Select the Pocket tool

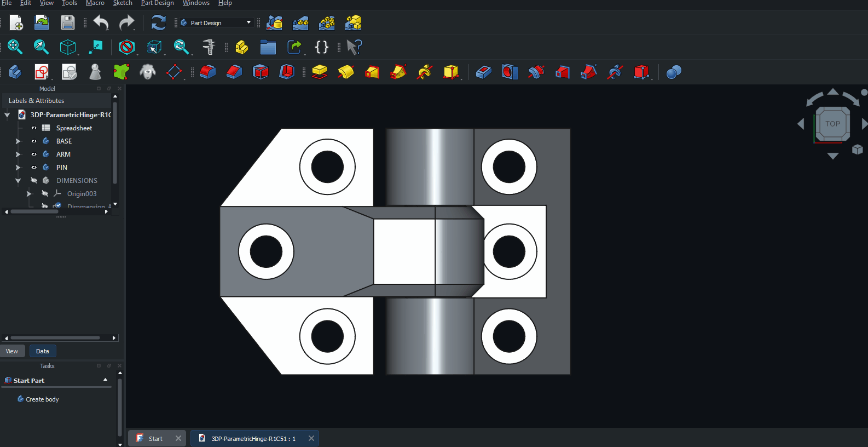point(483,72)
